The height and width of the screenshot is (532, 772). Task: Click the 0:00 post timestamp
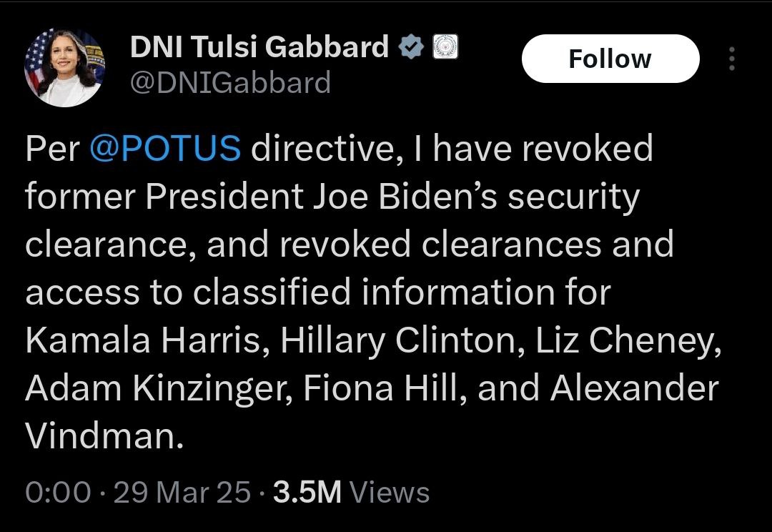(x=58, y=492)
